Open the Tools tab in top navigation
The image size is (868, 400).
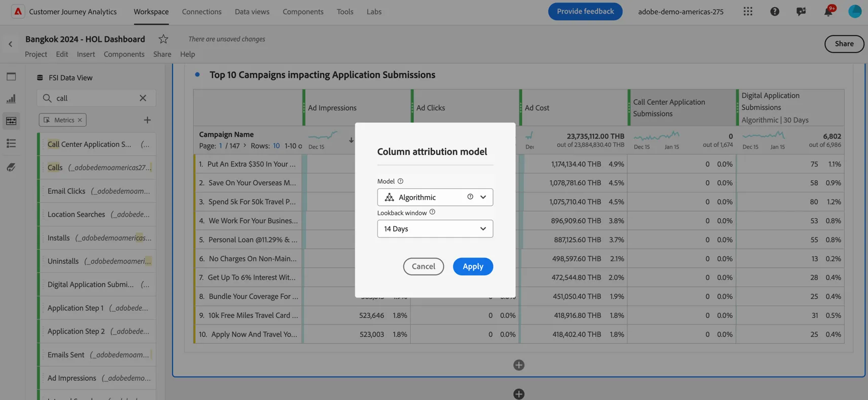coord(345,12)
